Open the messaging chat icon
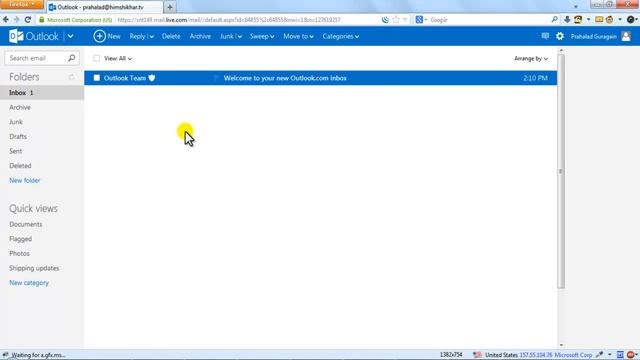 coord(545,36)
